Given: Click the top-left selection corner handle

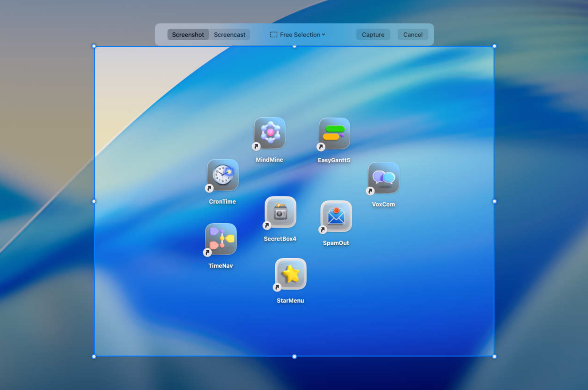Looking at the screenshot, I should (x=94, y=46).
